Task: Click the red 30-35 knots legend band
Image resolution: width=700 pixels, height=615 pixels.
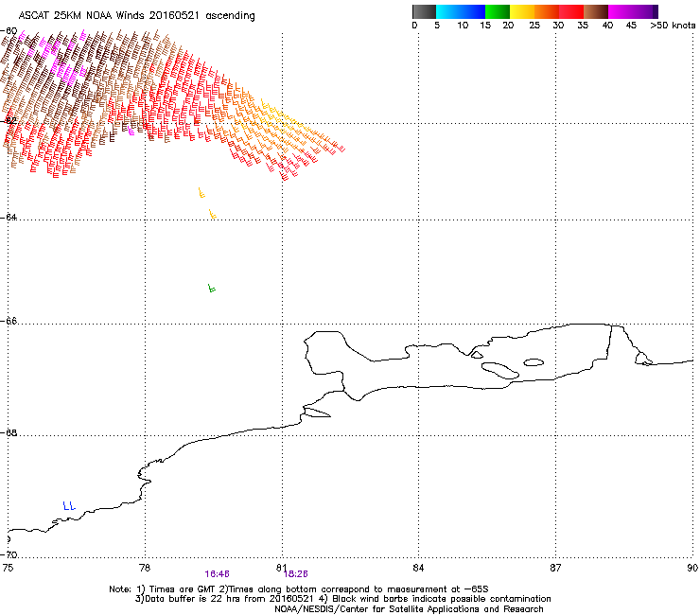Action: point(571,11)
